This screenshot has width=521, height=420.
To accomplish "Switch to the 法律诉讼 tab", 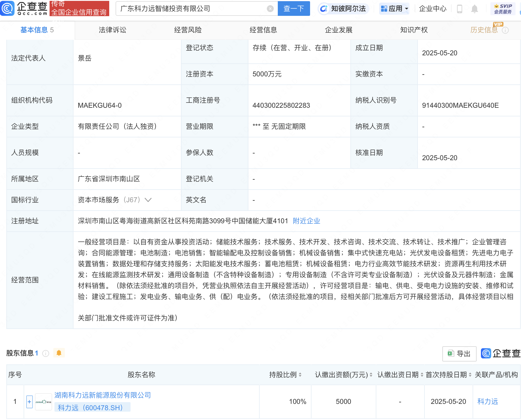I will pos(112,30).
